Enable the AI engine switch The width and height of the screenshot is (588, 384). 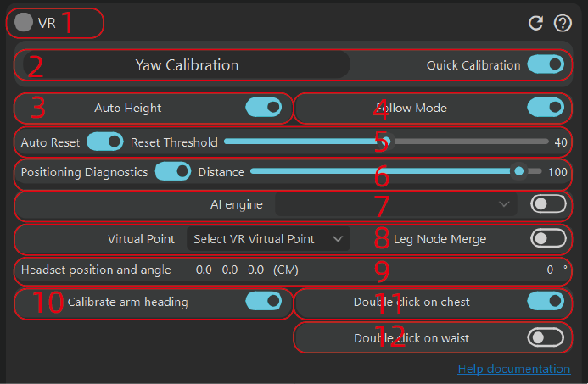[548, 204]
